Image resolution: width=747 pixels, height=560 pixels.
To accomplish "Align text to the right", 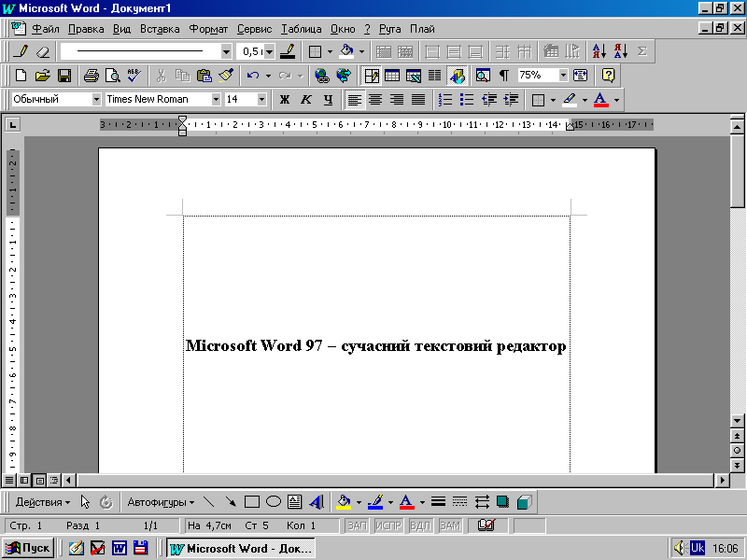I will tap(397, 100).
